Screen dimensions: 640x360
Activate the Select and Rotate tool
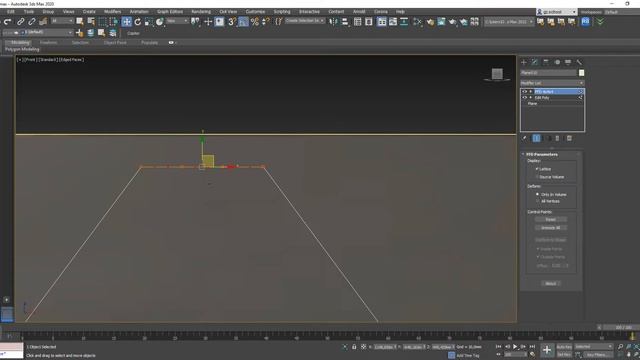click(138, 22)
